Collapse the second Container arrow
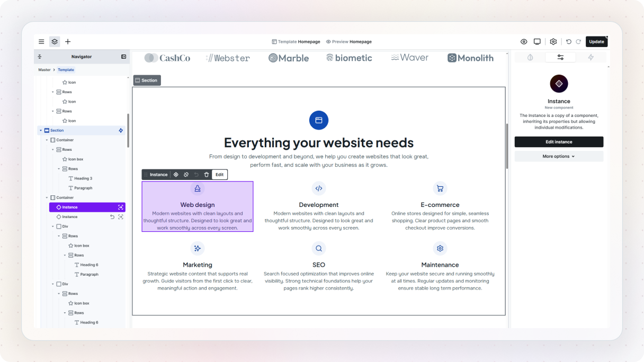Image resolution: width=644 pixels, height=362 pixels. [x=47, y=198]
